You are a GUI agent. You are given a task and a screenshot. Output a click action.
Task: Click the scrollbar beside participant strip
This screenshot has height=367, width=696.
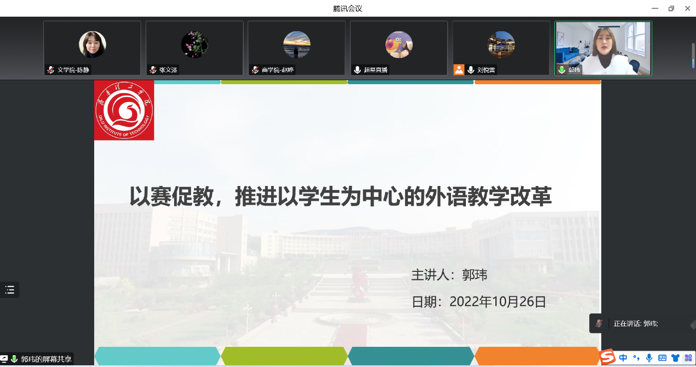click(x=693, y=56)
